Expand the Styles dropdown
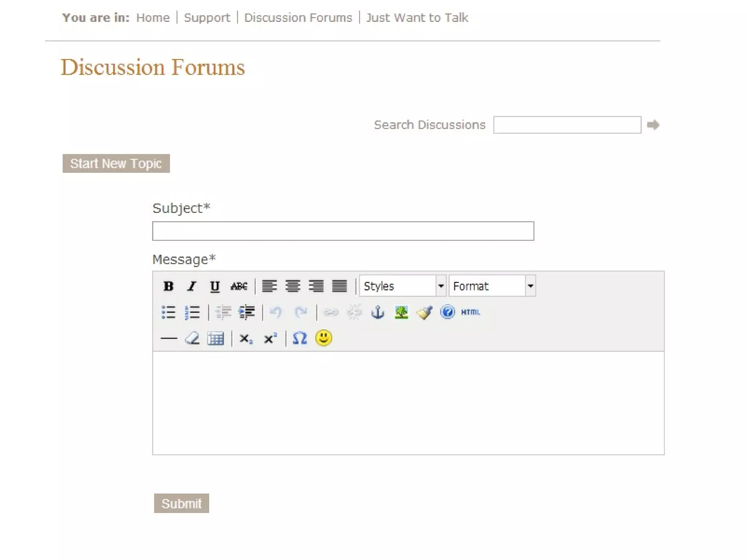747x560 pixels. pyautogui.click(x=441, y=286)
